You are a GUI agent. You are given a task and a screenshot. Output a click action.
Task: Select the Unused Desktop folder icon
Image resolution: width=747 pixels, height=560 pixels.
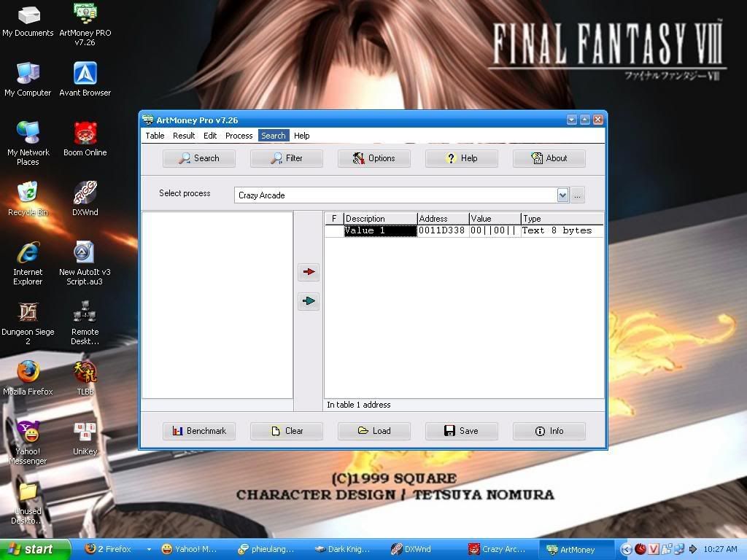pos(27,503)
